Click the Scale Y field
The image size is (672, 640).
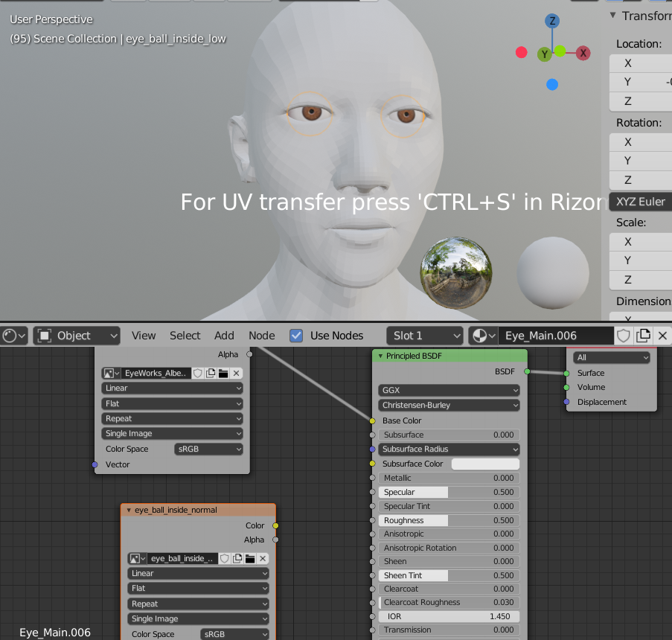641,260
